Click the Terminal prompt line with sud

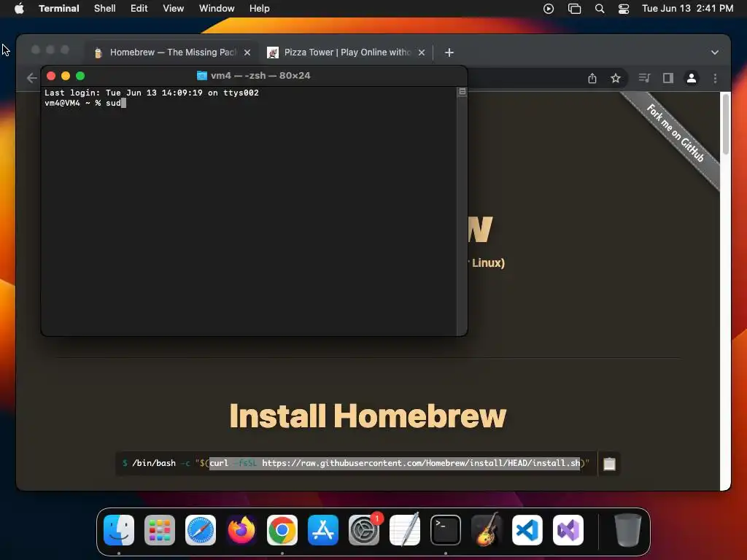click(x=85, y=104)
